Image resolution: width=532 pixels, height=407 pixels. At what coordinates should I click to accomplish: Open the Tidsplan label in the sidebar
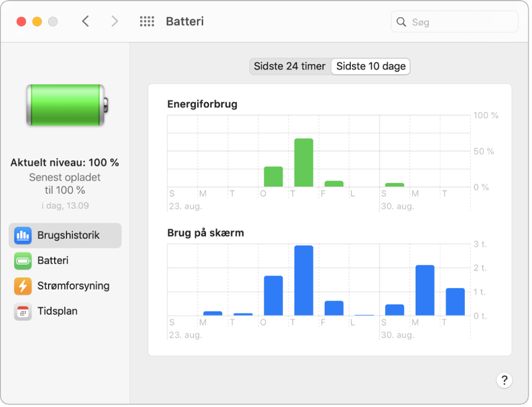pos(57,311)
